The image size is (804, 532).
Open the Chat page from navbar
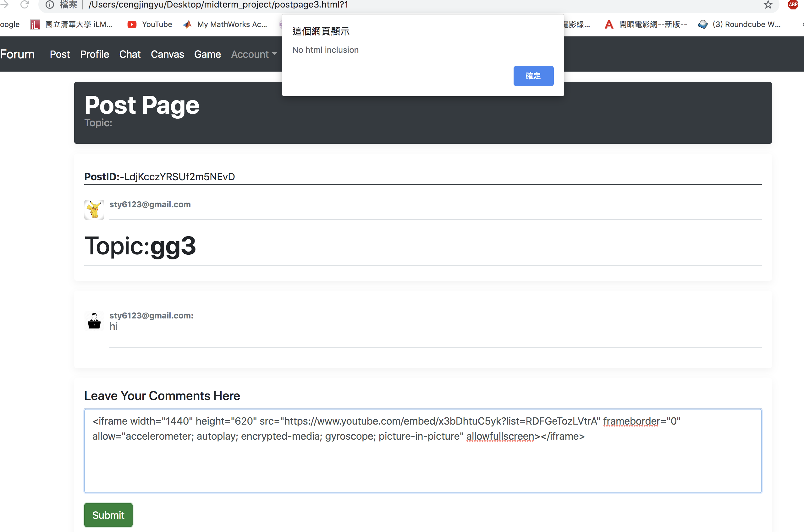pyautogui.click(x=130, y=54)
